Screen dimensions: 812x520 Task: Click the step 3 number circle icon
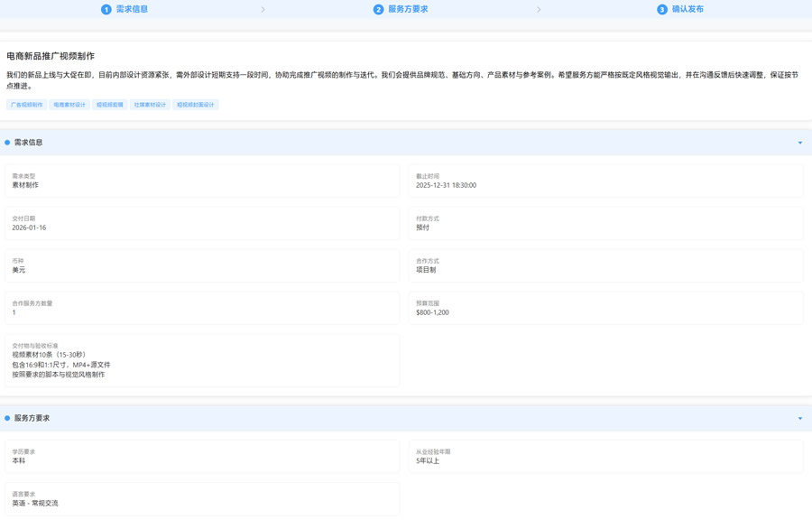pyautogui.click(x=662, y=9)
